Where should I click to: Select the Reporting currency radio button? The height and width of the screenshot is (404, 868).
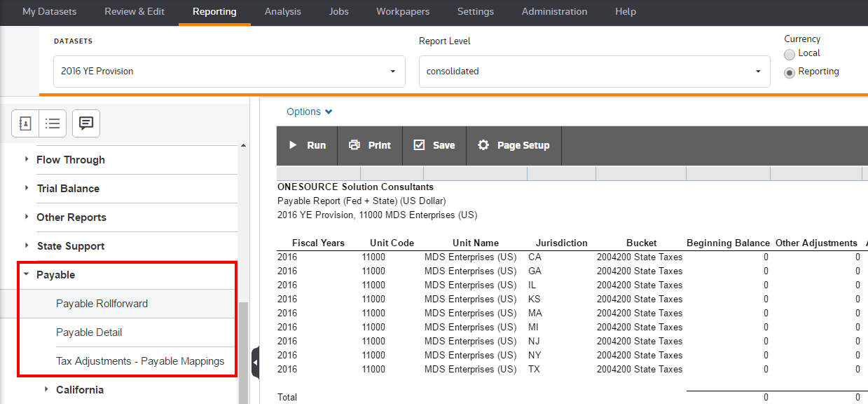(790, 72)
